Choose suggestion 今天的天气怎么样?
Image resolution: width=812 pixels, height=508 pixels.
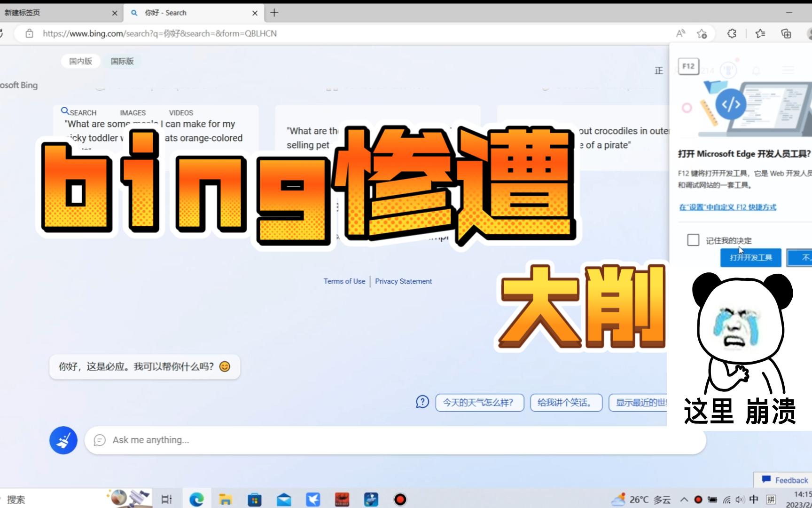point(479,403)
